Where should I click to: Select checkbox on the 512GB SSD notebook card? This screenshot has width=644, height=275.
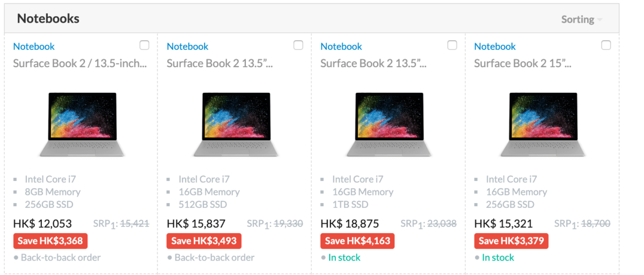[x=298, y=45]
